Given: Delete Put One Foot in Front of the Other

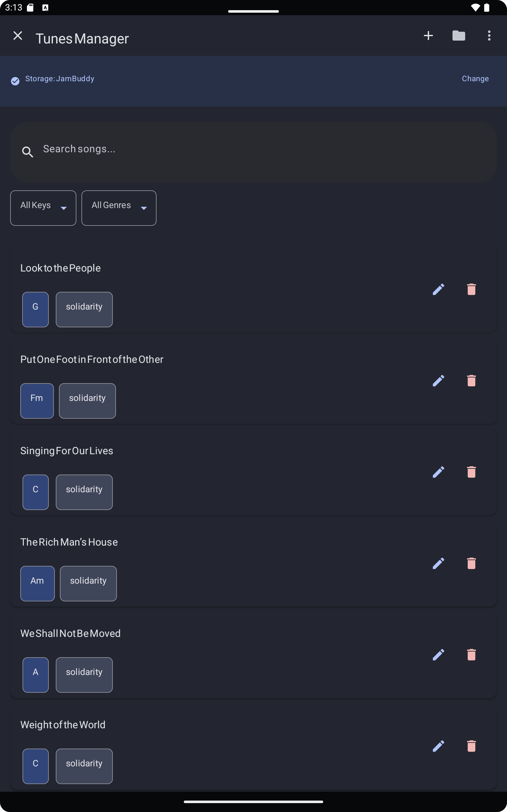Looking at the screenshot, I should coord(471,381).
